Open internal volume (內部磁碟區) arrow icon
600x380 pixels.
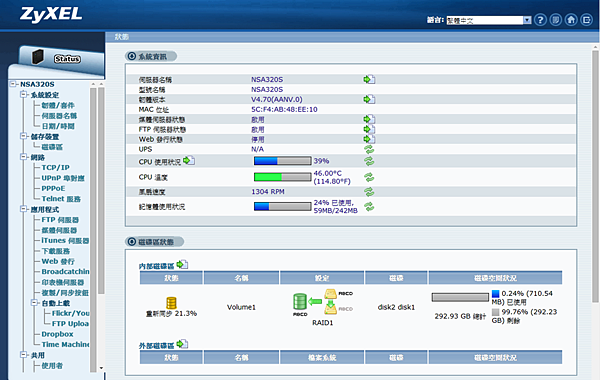pos(182,264)
